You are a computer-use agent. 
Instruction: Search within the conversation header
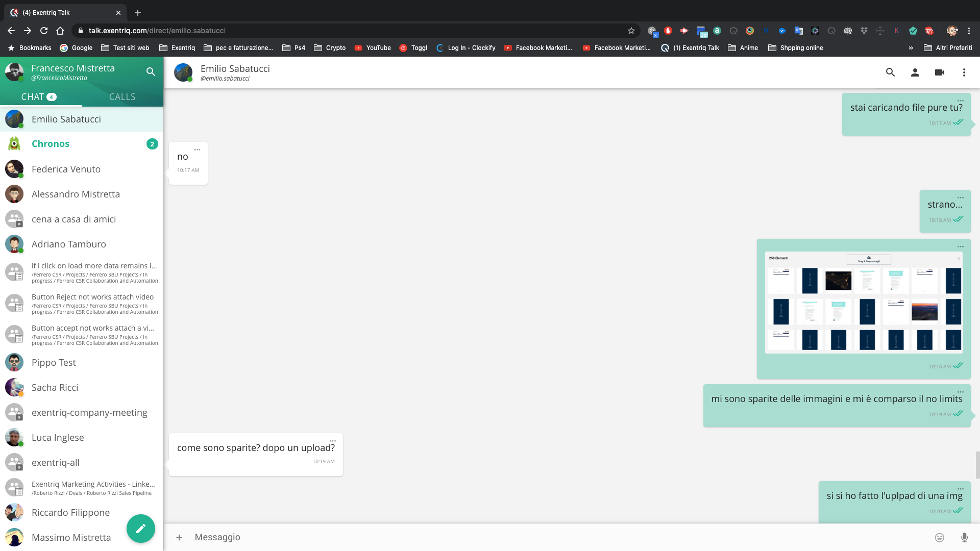pyautogui.click(x=890, y=72)
